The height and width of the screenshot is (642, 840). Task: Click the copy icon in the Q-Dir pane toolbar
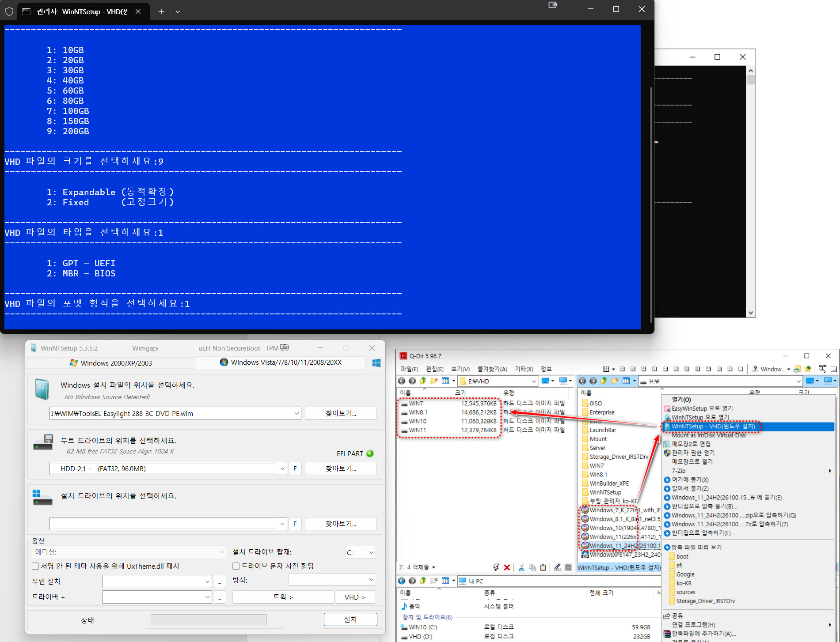532,567
